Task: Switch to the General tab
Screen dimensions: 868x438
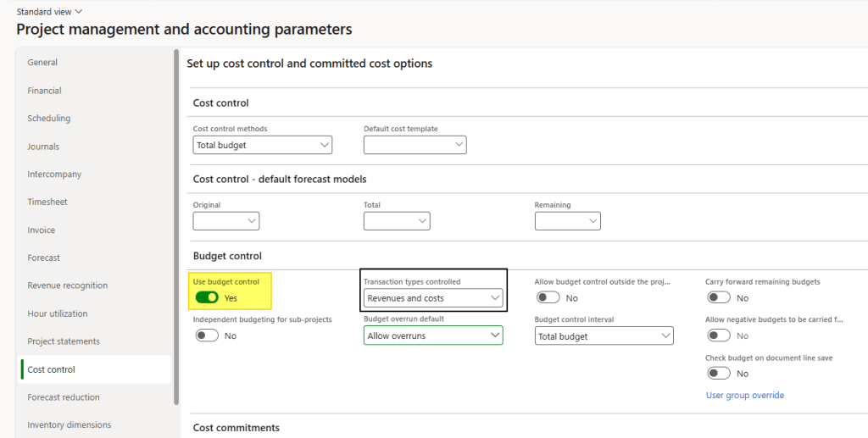Action: (x=42, y=63)
